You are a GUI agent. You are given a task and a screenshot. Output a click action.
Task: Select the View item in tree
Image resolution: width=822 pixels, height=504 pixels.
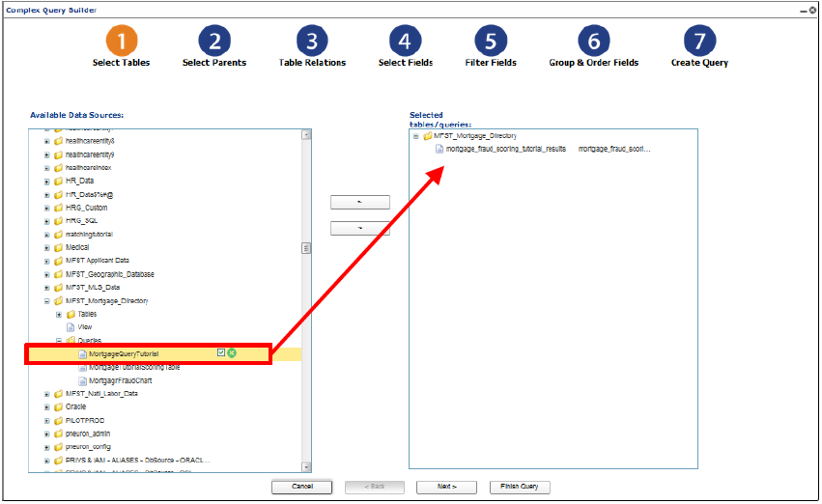84,327
